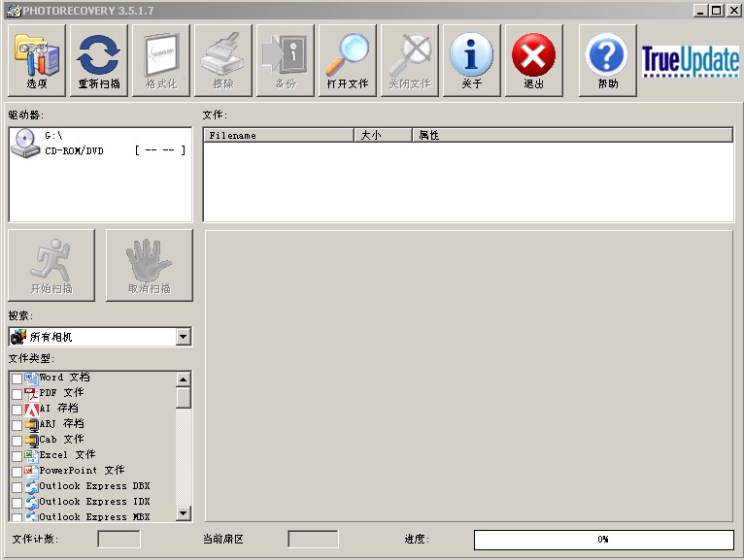
Task: Click the camera icon in search dropdown
Action: (18, 337)
